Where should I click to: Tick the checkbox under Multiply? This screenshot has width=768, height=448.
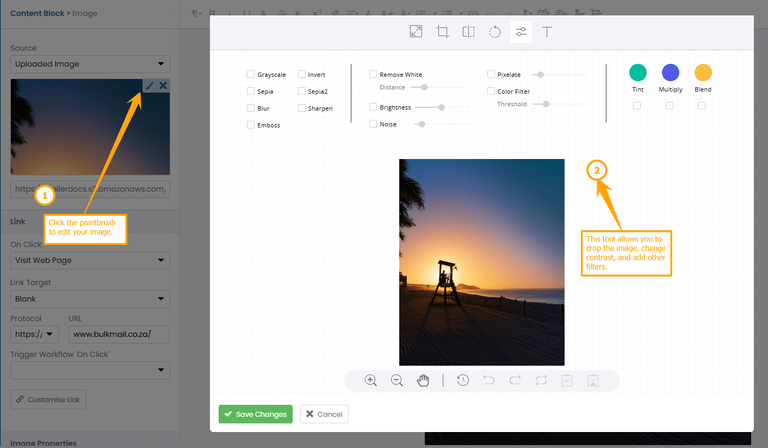pos(670,106)
